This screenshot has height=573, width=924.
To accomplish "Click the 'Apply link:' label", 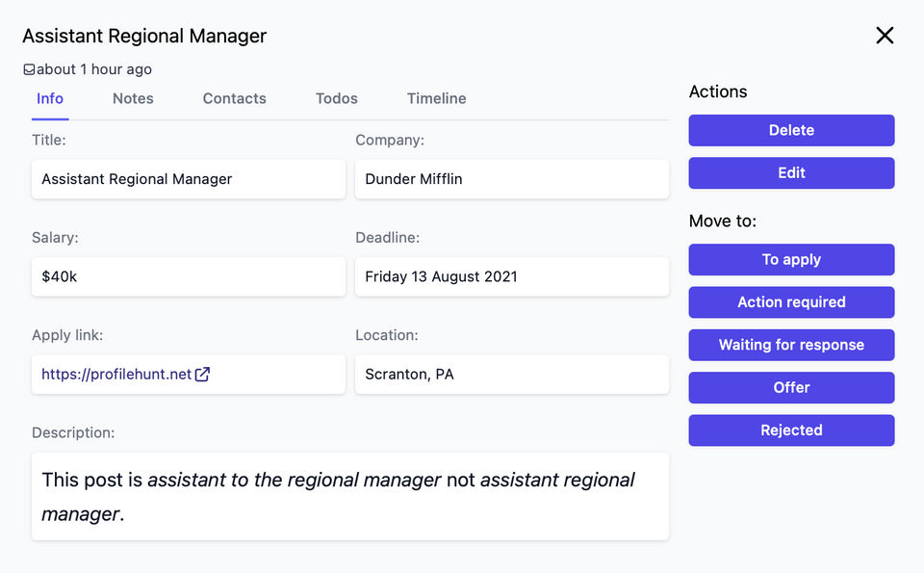I will click(67, 335).
